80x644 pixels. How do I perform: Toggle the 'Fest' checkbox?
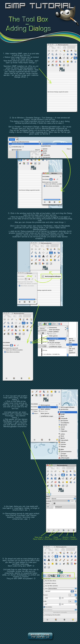pyautogui.click(x=44, y=588)
